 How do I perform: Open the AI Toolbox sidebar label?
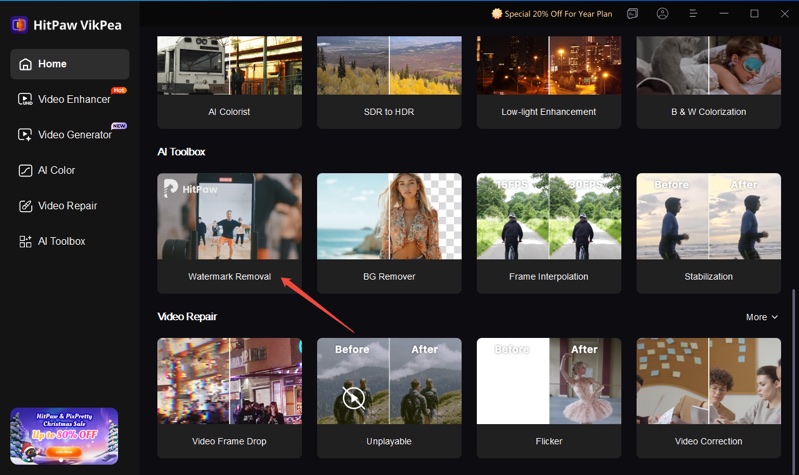coord(62,242)
